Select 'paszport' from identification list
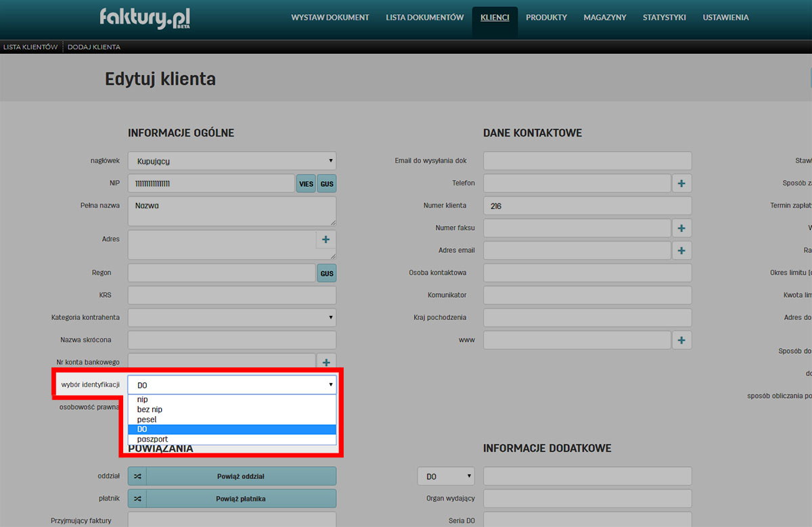 click(152, 439)
